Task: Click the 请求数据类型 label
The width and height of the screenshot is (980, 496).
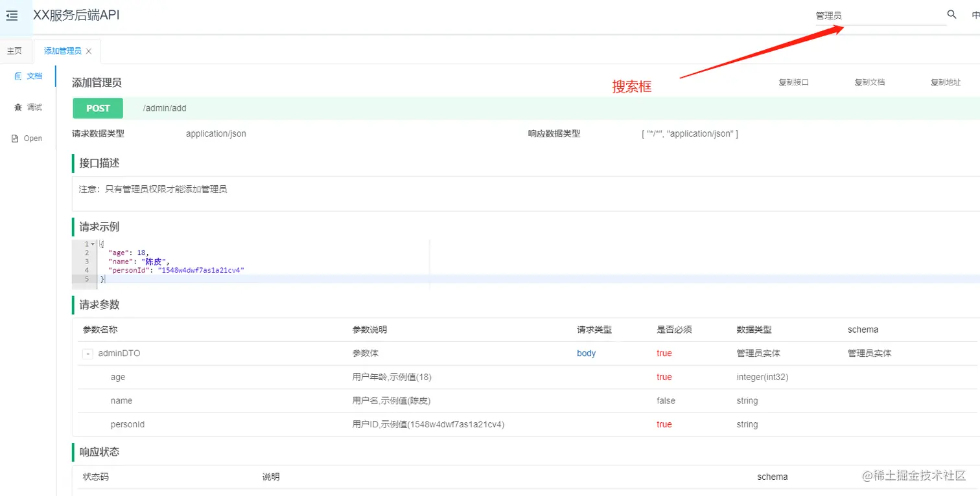Action: (98, 134)
